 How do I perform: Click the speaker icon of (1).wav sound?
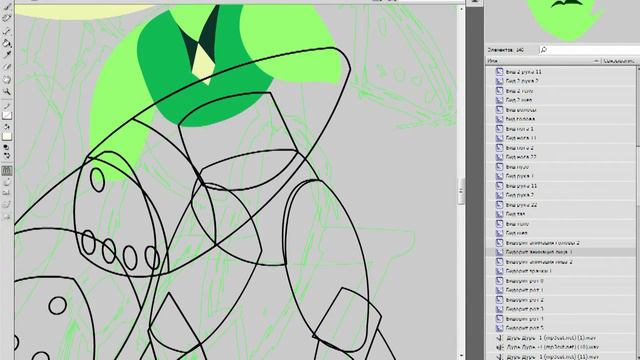499,338
